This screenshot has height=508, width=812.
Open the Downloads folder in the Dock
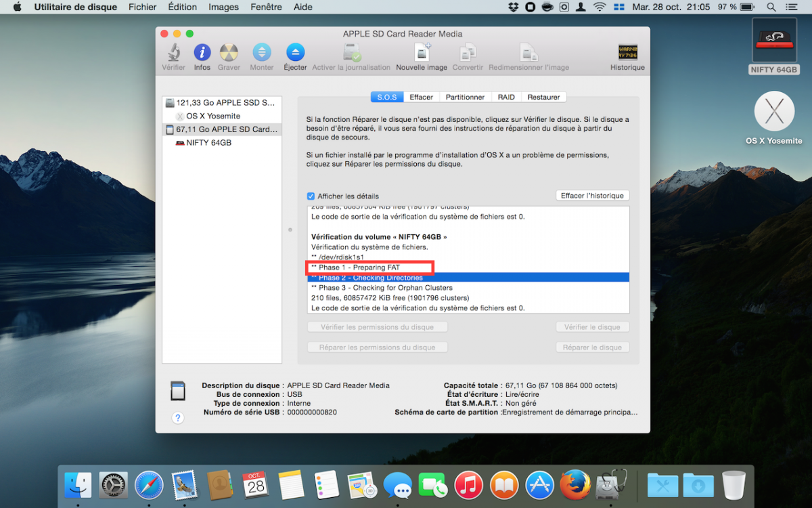coord(698,485)
